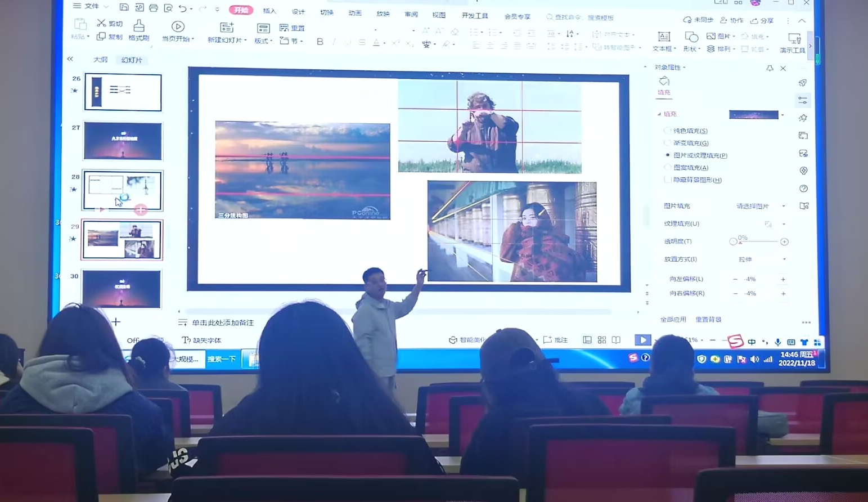The height and width of the screenshot is (502, 868).
Task: Click the Cut (剪切) scissors icon
Action: pyautogui.click(x=102, y=23)
